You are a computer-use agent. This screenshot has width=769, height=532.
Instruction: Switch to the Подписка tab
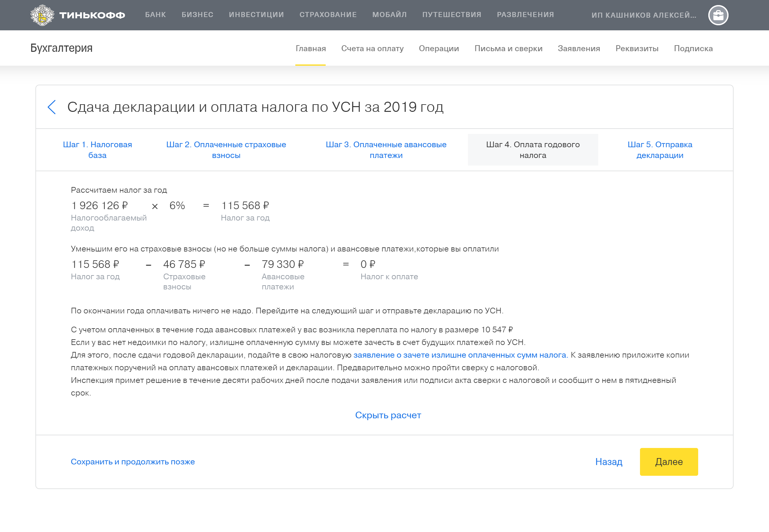click(x=693, y=48)
